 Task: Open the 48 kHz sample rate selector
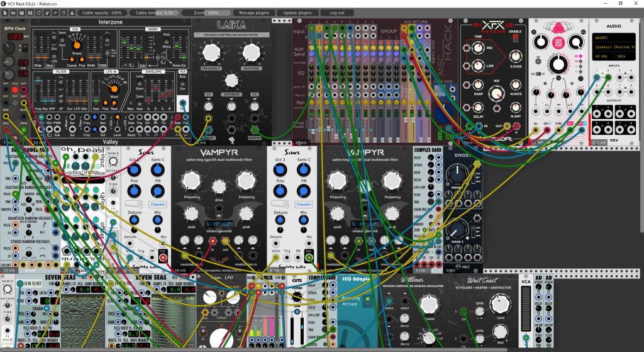click(x=602, y=56)
